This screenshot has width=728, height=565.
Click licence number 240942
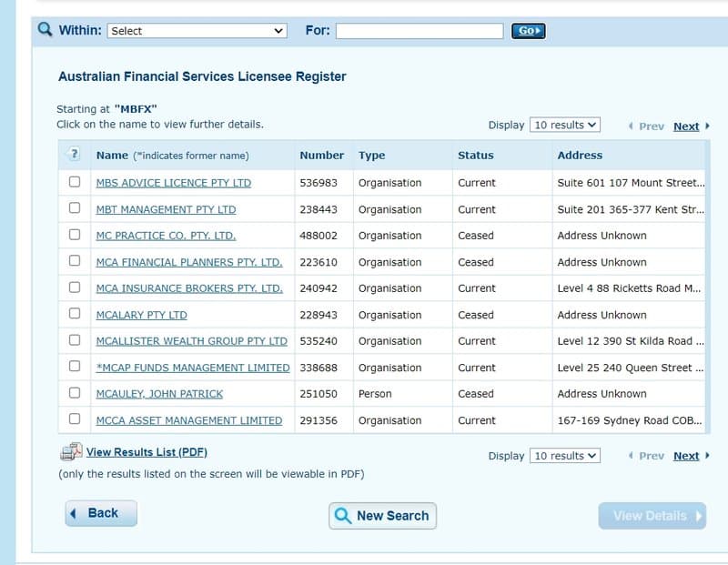(318, 288)
